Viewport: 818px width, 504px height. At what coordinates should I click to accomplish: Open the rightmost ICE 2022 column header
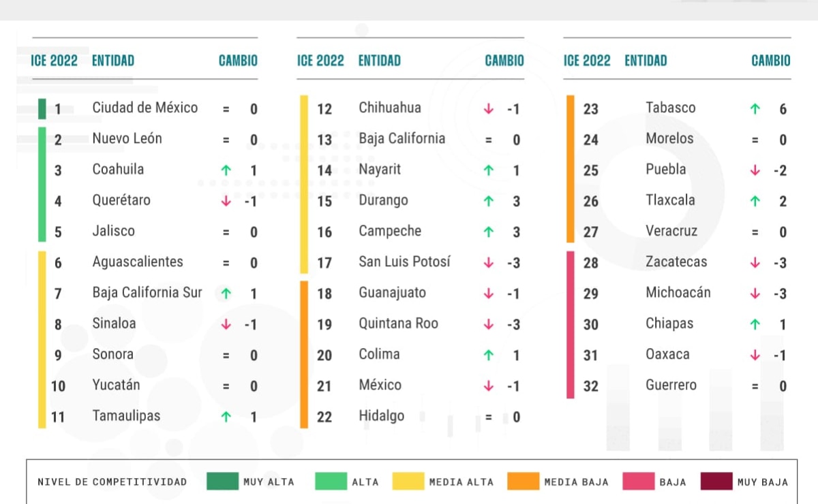[x=586, y=60]
